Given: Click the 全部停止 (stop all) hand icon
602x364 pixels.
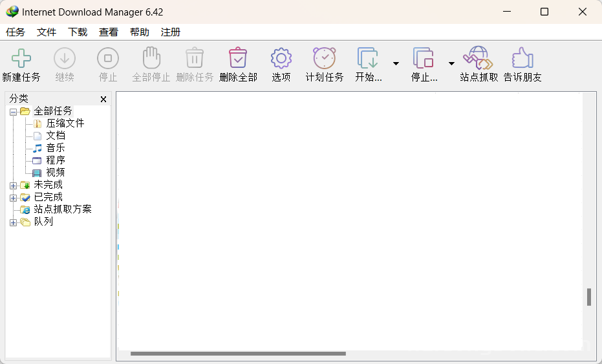Looking at the screenshot, I should [151, 58].
